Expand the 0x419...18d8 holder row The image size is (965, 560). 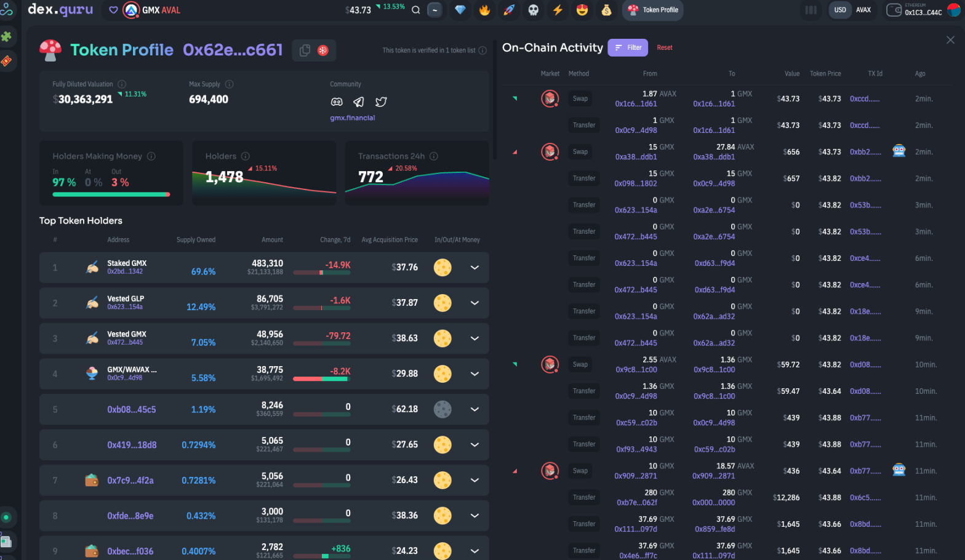pyautogui.click(x=474, y=444)
